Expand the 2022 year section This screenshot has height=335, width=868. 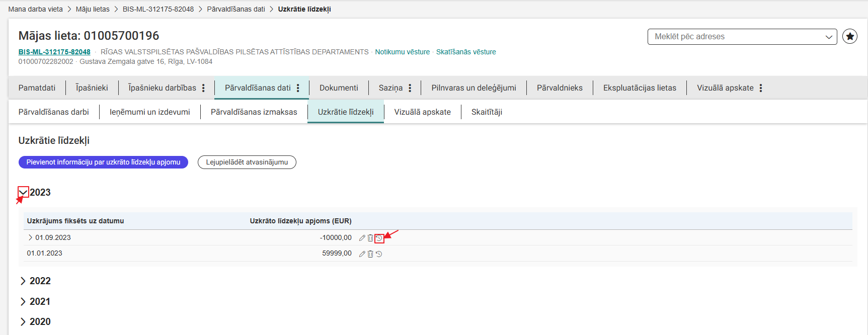pos(23,281)
